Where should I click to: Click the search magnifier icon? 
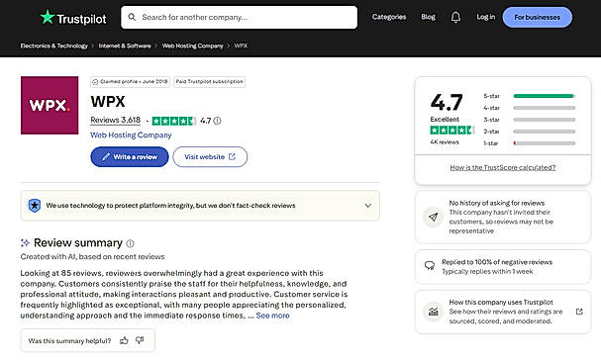tap(132, 17)
